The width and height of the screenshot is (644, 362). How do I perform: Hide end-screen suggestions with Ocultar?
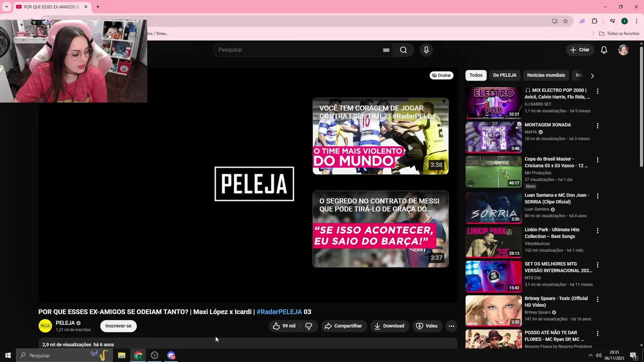click(442, 75)
